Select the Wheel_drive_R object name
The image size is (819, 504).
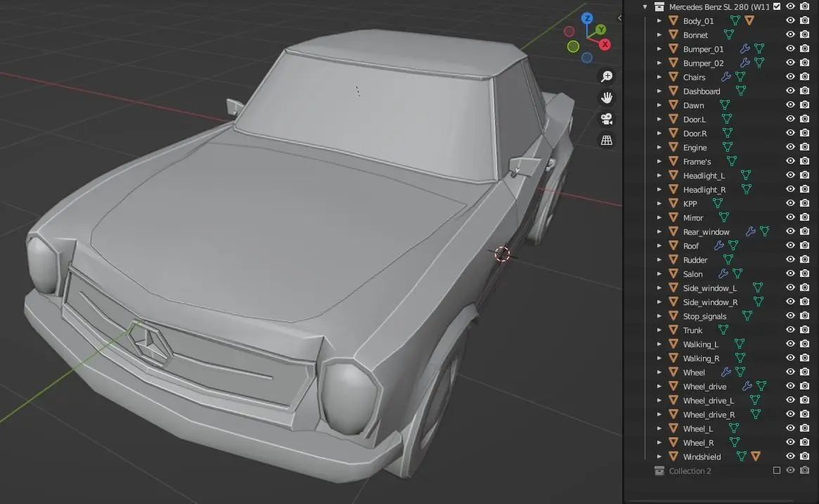click(709, 415)
